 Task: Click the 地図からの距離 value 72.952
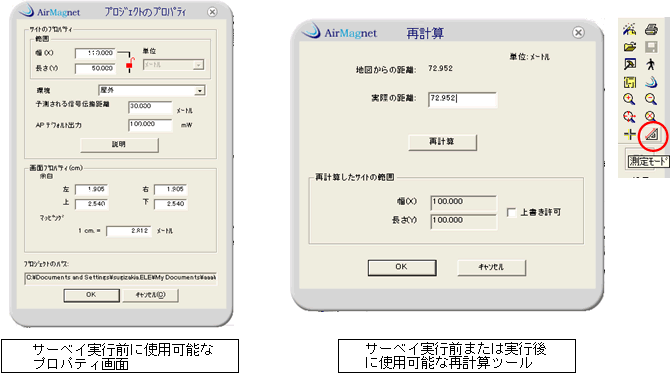tap(440, 69)
